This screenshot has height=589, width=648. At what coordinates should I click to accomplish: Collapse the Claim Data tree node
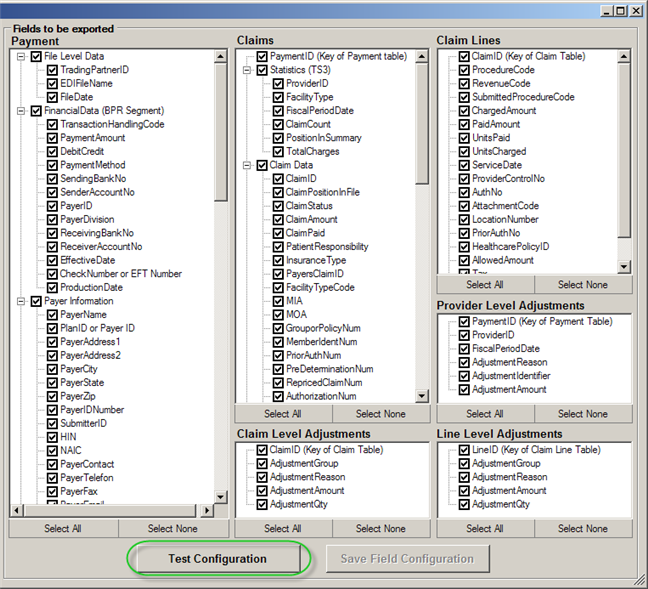[246, 165]
